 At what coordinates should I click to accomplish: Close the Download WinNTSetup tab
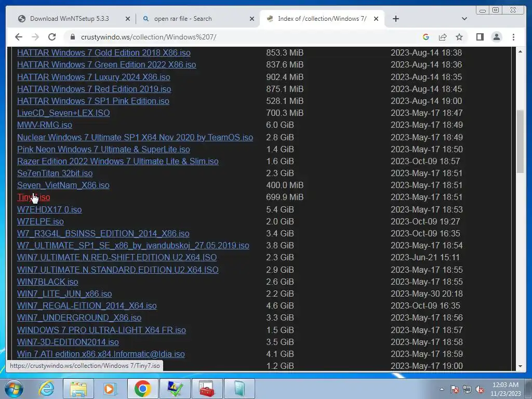click(x=128, y=19)
